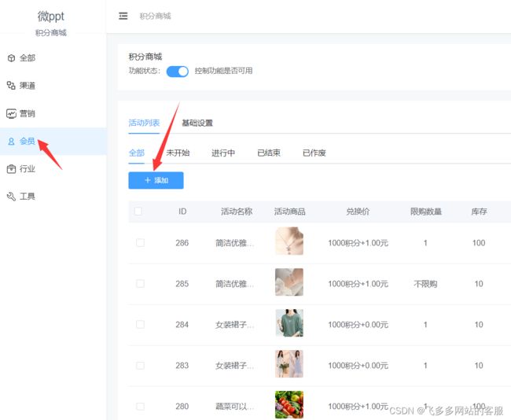Click the ID column header
Image resolution: width=511 pixels, height=420 pixels.
(x=182, y=212)
